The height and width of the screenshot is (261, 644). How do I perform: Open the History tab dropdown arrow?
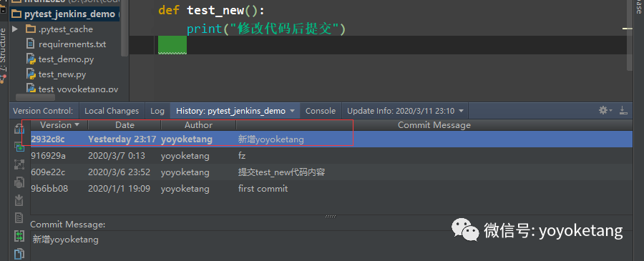[292, 111]
